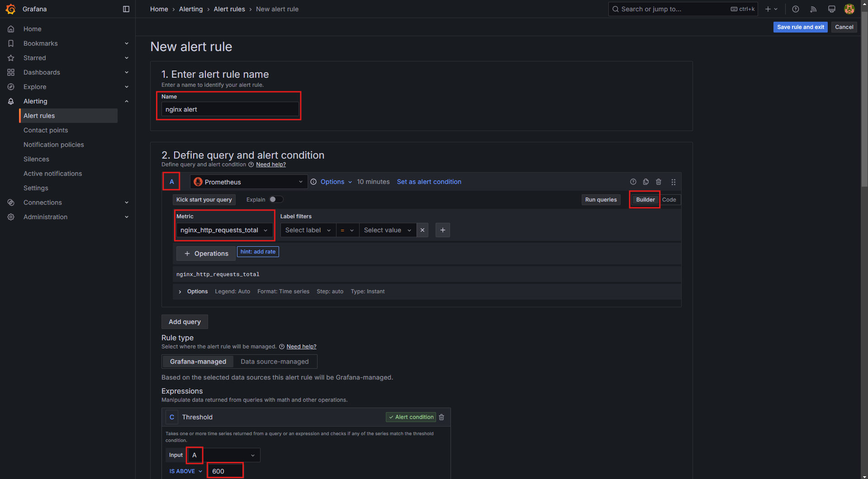The width and height of the screenshot is (868, 479).
Task: Click the Starred star icon
Action: click(11, 58)
